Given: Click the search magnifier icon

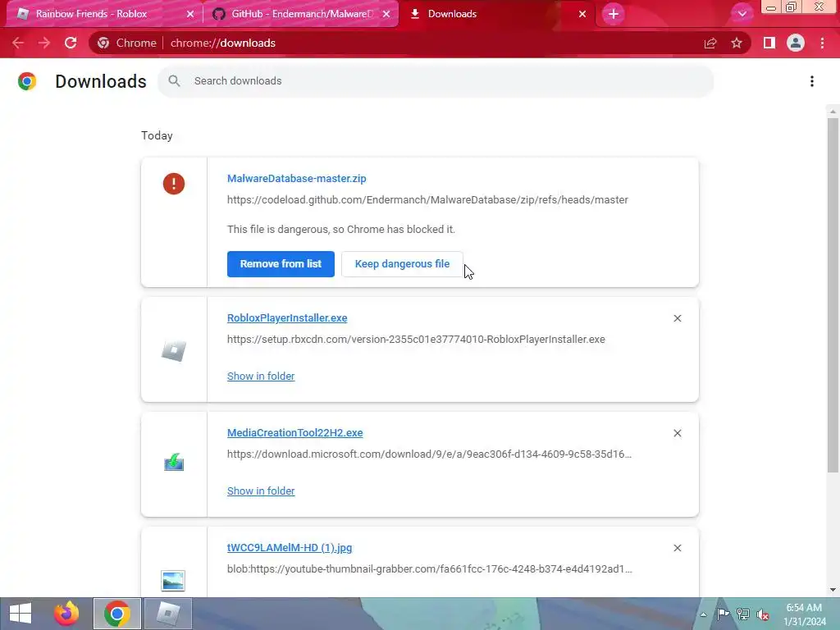Looking at the screenshot, I should click(174, 81).
